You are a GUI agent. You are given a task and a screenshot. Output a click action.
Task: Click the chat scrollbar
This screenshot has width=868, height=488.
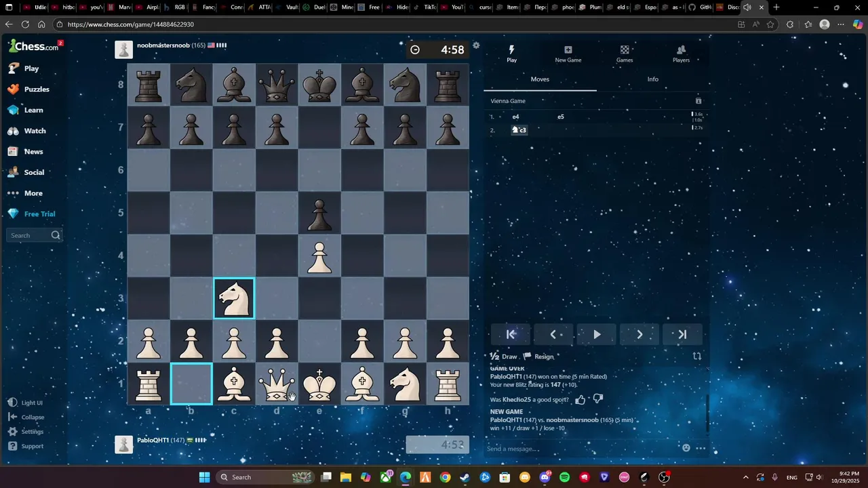(x=707, y=413)
